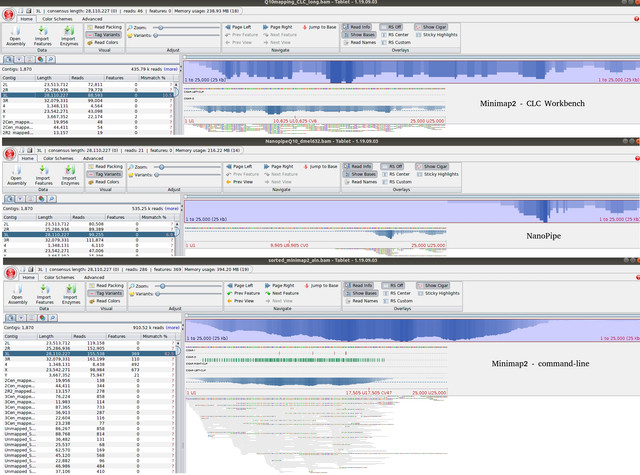The image size is (640, 475).
Task: Enable RS Custom in the bottom window
Action: [x=398, y=301]
